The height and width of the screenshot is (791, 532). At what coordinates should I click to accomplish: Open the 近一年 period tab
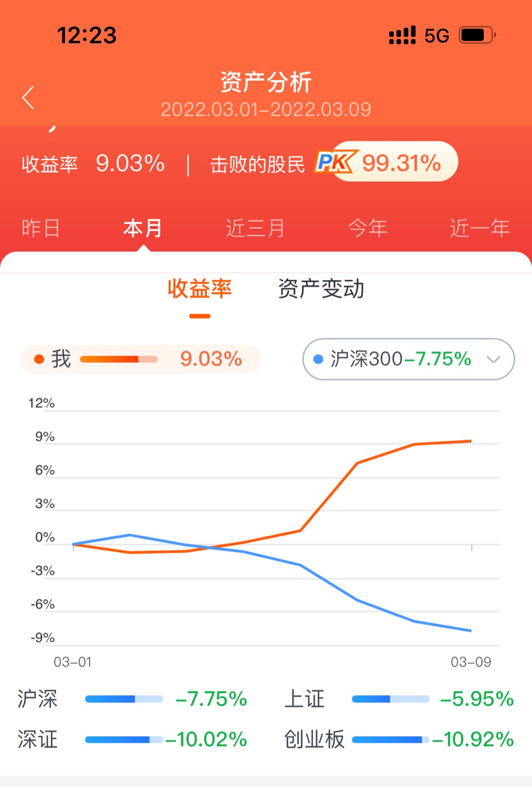[x=479, y=228]
